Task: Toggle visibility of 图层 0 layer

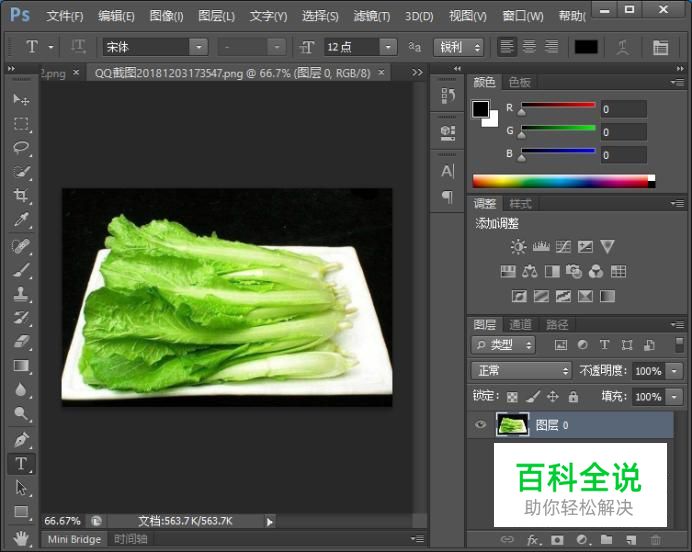Action: tap(480, 424)
